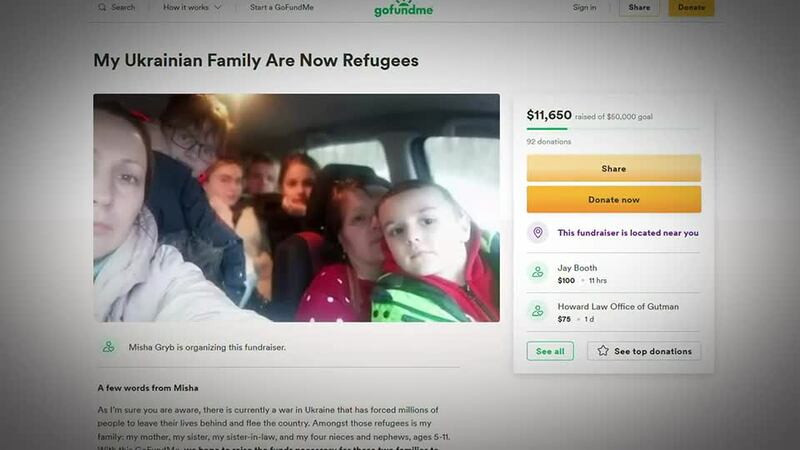Click the search magnifier icon
Image resolution: width=800 pixels, height=450 pixels.
[x=102, y=7]
